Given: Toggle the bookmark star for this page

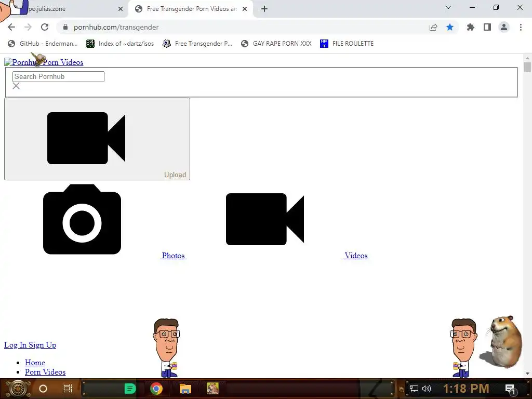Looking at the screenshot, I should pos(450,27).
